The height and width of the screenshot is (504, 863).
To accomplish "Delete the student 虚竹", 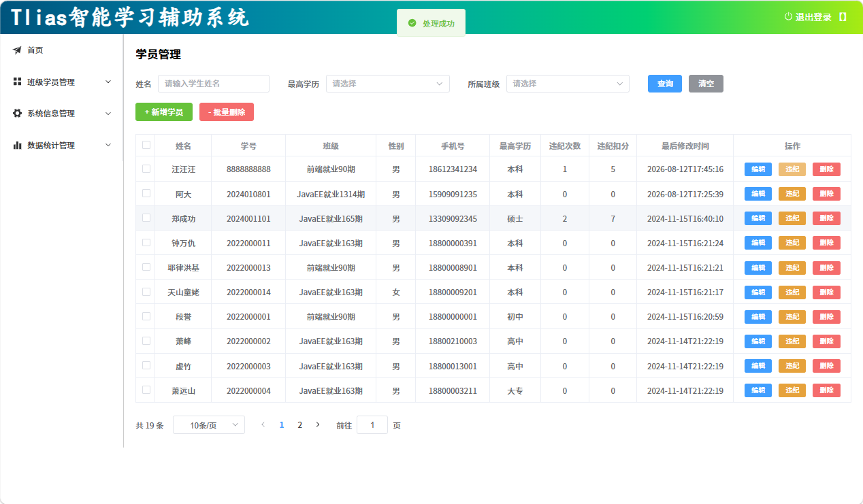I will coord(826,366).
